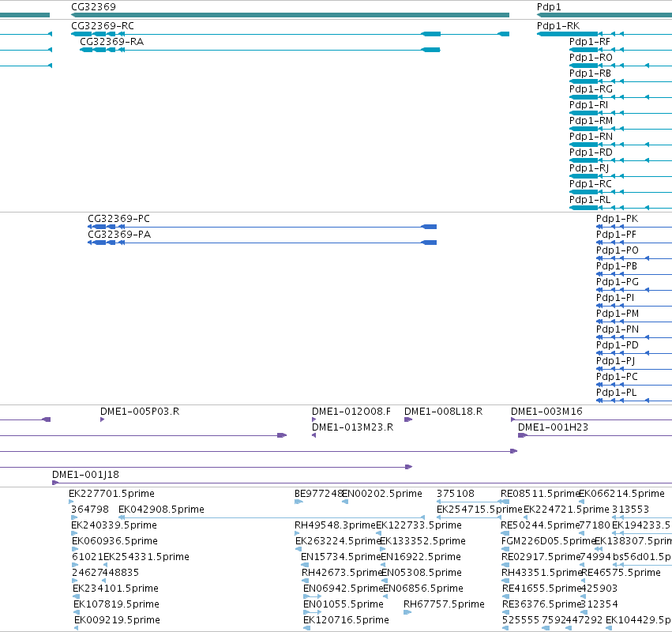Click the EN01055.5prime EST label
The height and width of the screenshot is (632, 672).
coord(344,604)
